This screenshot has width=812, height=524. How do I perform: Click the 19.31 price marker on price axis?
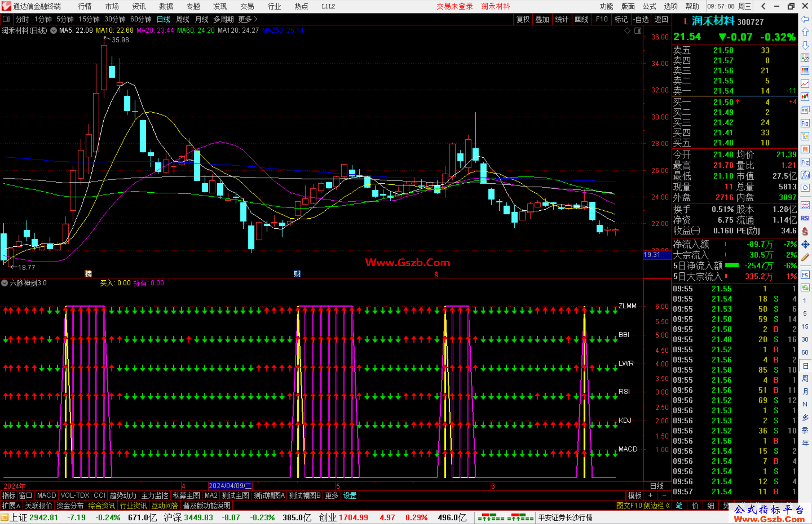click(x=657, y=255)
